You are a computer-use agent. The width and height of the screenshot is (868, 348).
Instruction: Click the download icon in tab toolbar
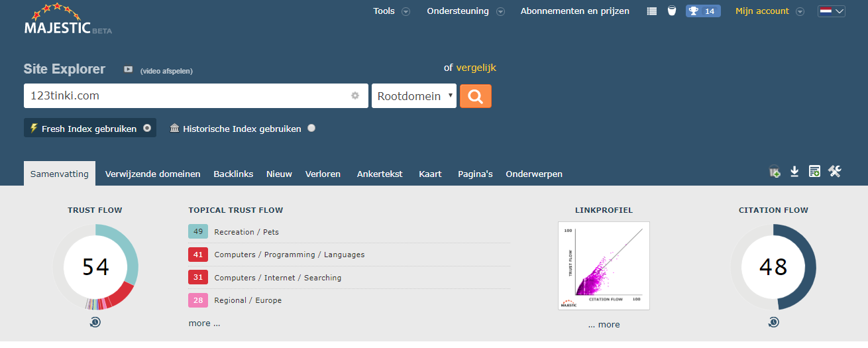[794, 172]
